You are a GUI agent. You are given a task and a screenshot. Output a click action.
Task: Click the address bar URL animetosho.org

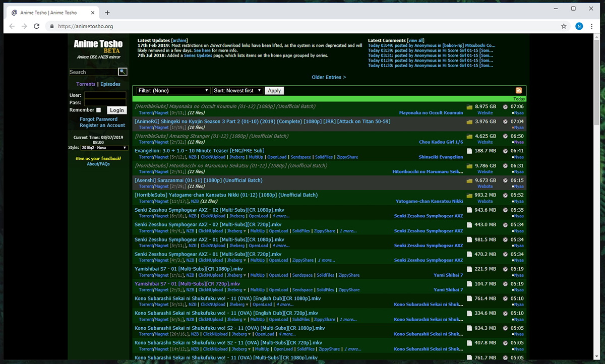[85, 26]
